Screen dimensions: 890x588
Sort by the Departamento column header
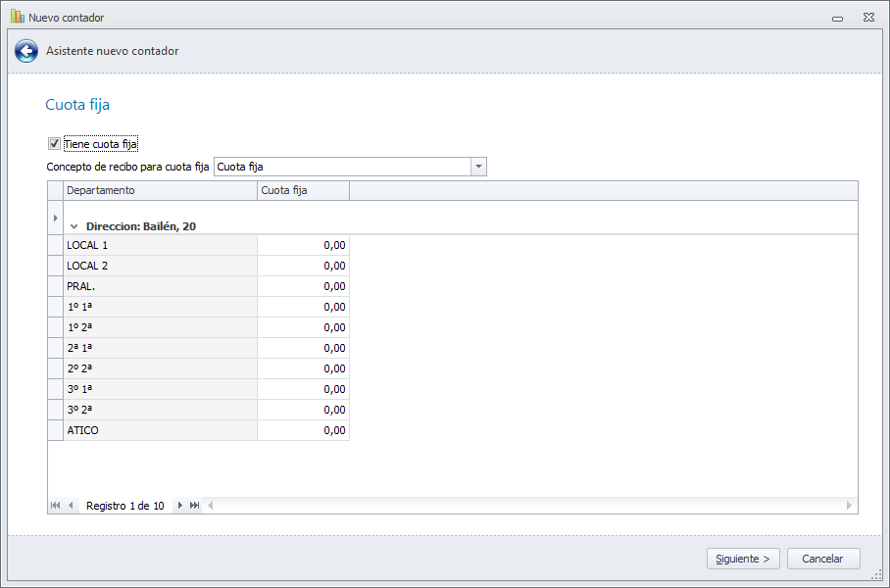[160, 190]
